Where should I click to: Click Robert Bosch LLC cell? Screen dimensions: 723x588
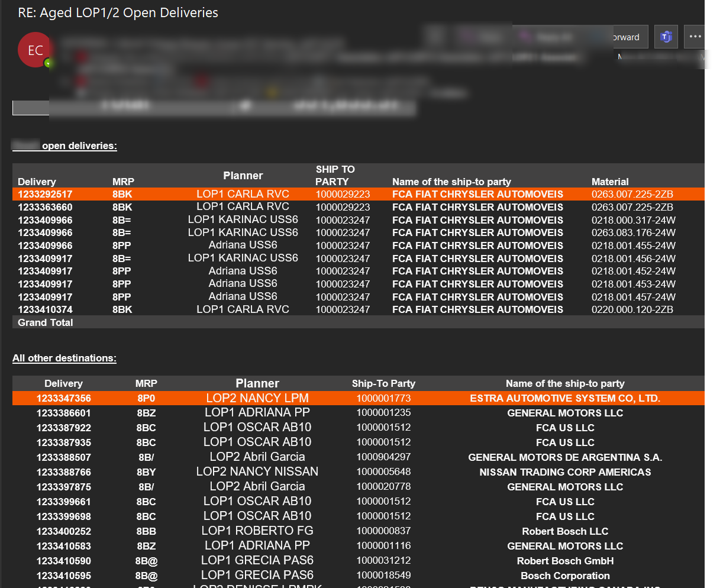point(565,531)
